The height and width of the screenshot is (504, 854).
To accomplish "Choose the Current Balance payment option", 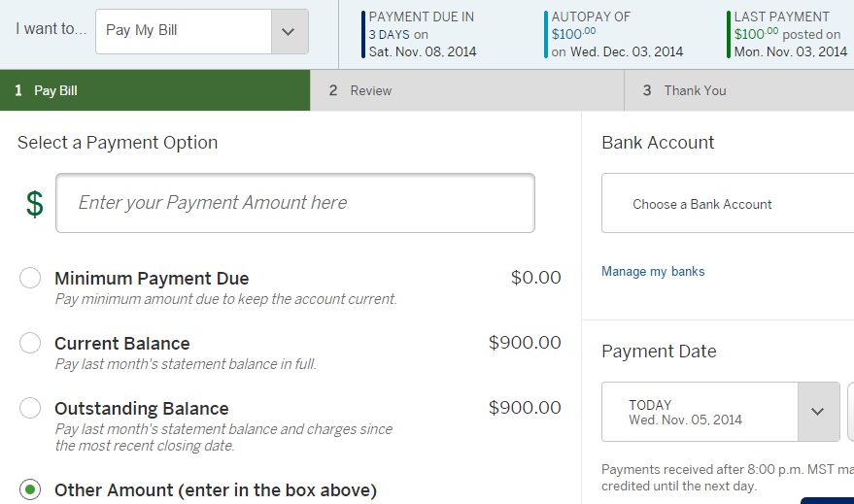I will tap(30, 343).
